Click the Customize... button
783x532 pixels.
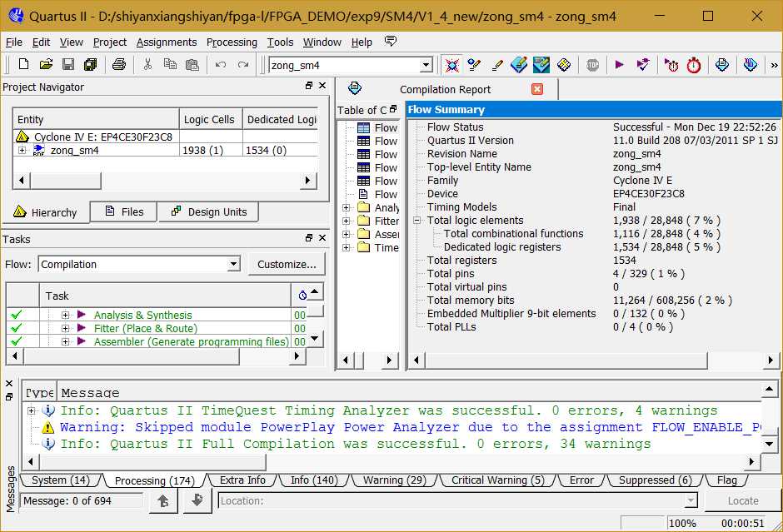click(287, 265)
